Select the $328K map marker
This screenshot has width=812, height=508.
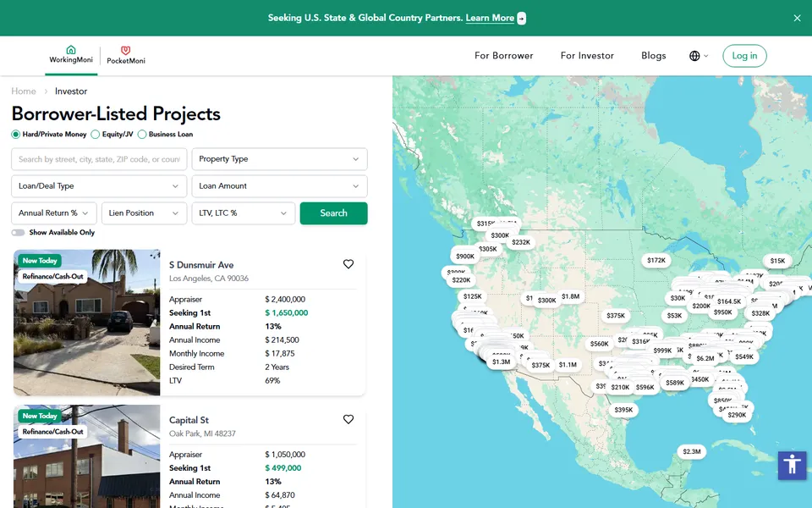760,313
